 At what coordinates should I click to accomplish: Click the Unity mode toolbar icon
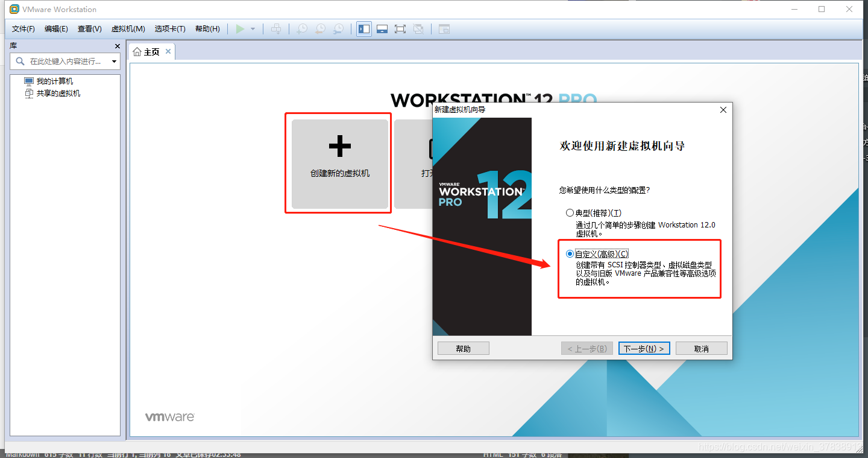point(418,29)
